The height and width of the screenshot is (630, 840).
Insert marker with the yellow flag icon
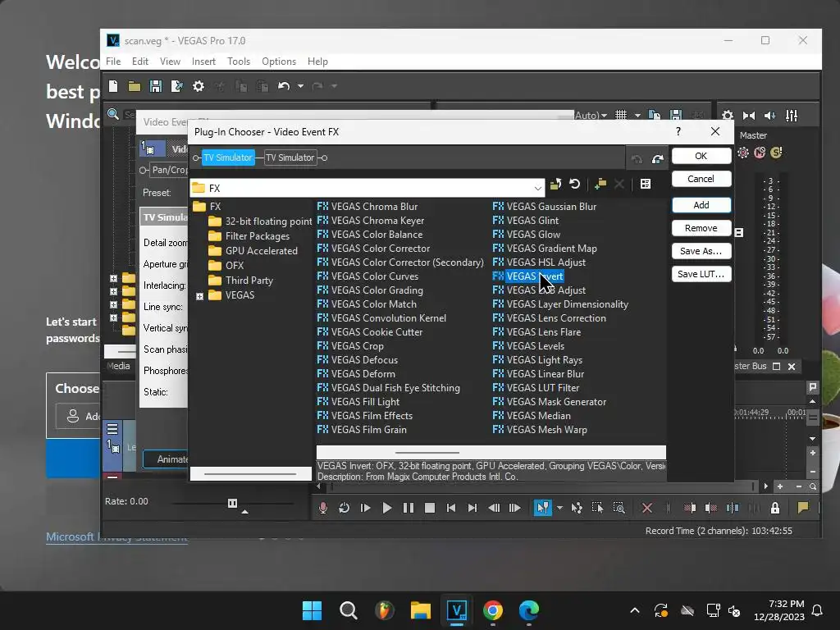802,508
